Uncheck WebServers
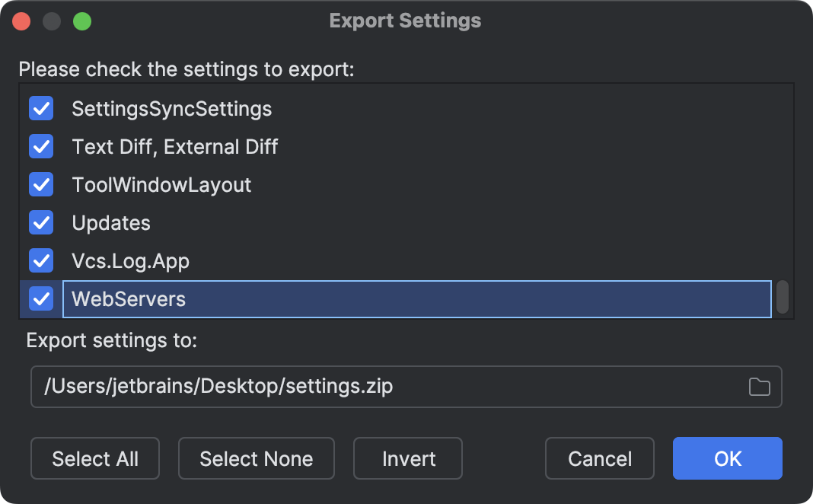Viewport: 813px width, 504px height. pyautogui.click(x=41, y=299)
